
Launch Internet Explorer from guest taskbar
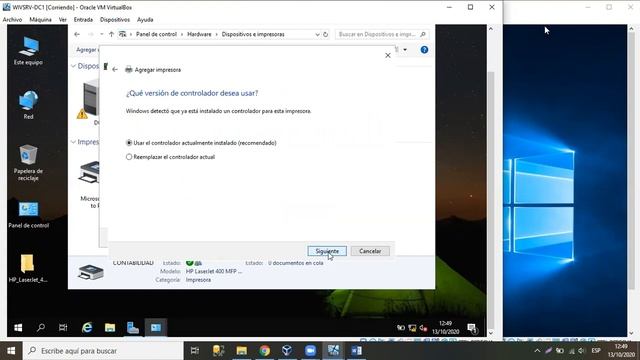coord(87,328)
